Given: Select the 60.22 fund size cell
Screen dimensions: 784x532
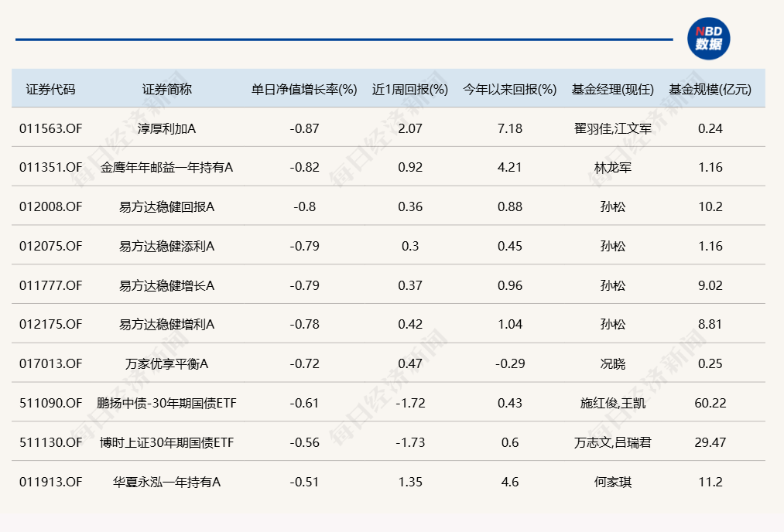Looking at the screenshot, I should [710, 403].
